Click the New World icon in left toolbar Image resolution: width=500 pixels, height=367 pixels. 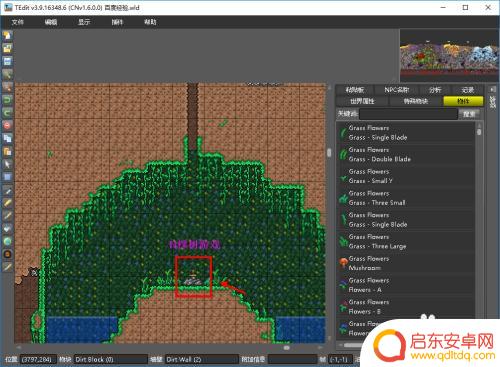coord(7,35)
